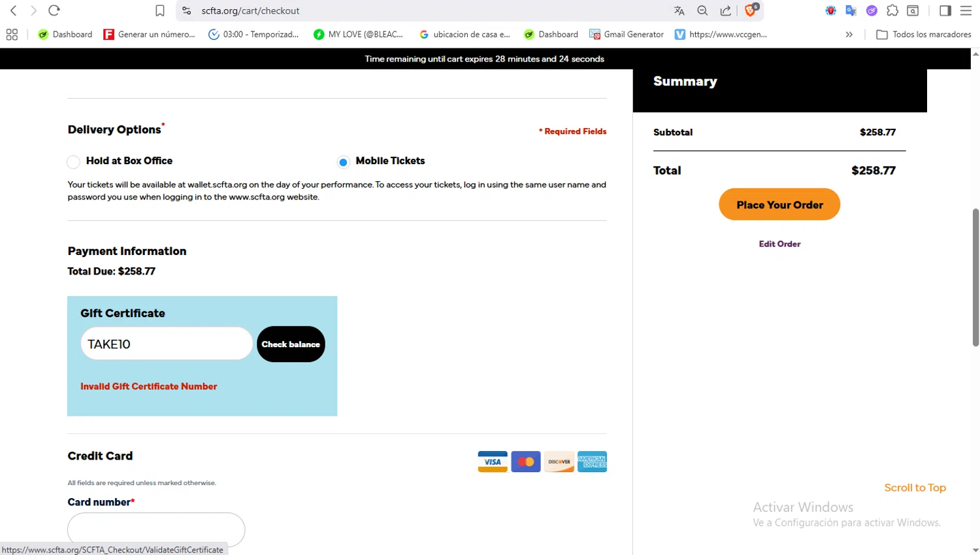This screenshot has height=555, width=980.
Task: Open ubicacion de casa bookmark
Action: [x=465, y=35]
